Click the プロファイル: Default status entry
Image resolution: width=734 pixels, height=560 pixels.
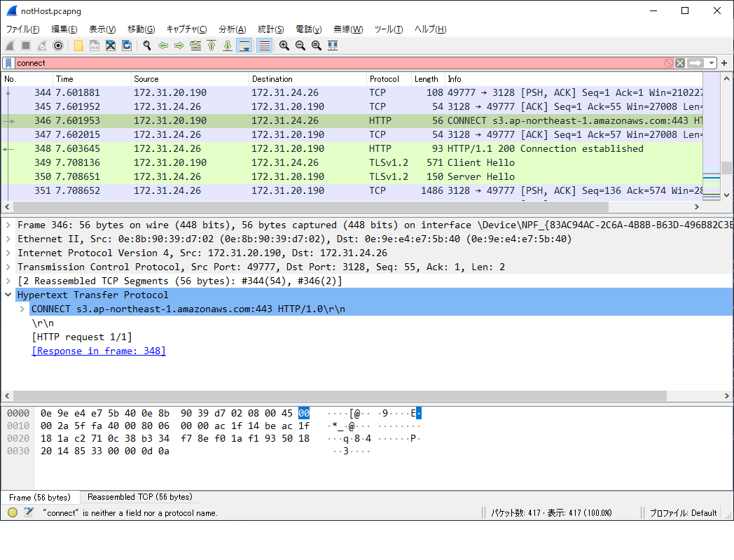coord(683,512)
